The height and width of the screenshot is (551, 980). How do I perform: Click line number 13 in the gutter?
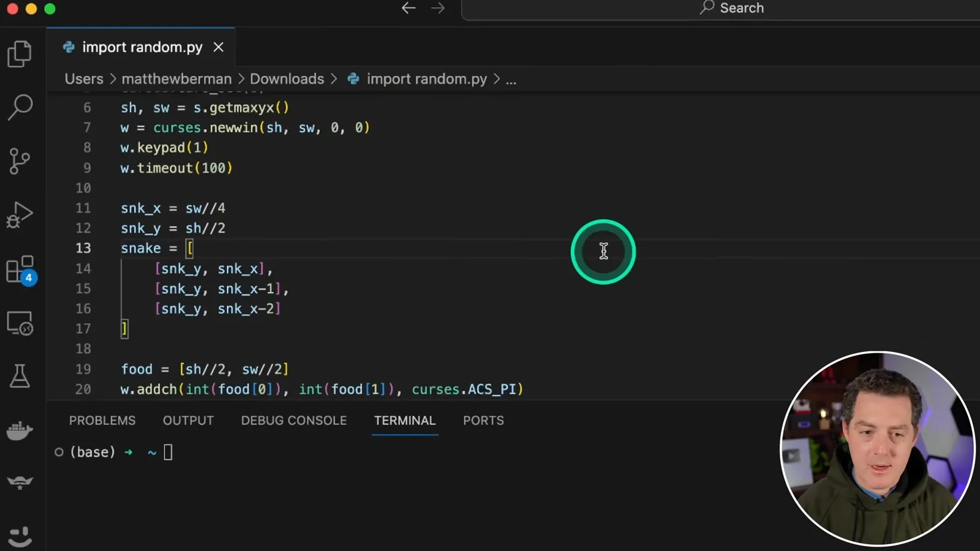coord(83,248)
